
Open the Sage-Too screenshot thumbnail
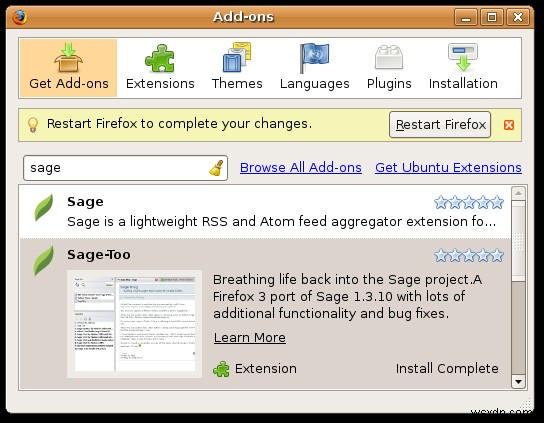tap(135, 324)
